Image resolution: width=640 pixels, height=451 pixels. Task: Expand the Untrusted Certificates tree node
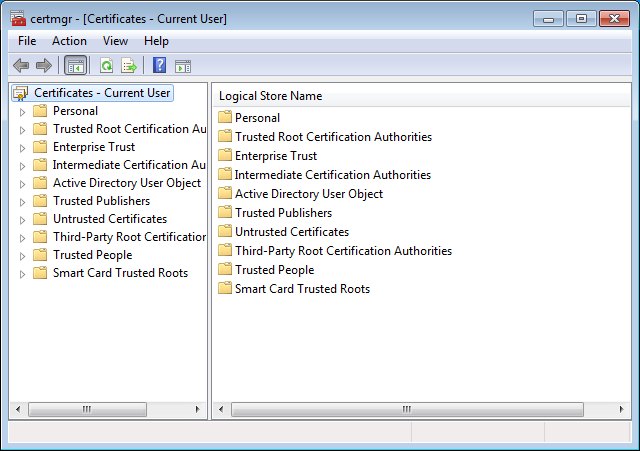22,219
